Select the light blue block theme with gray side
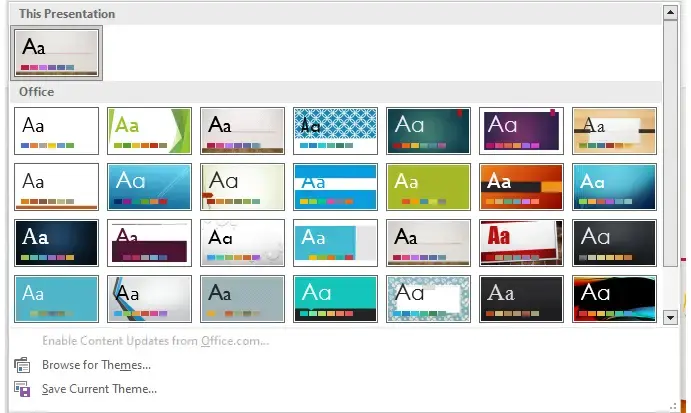691x413 pixels. (335, 243)
